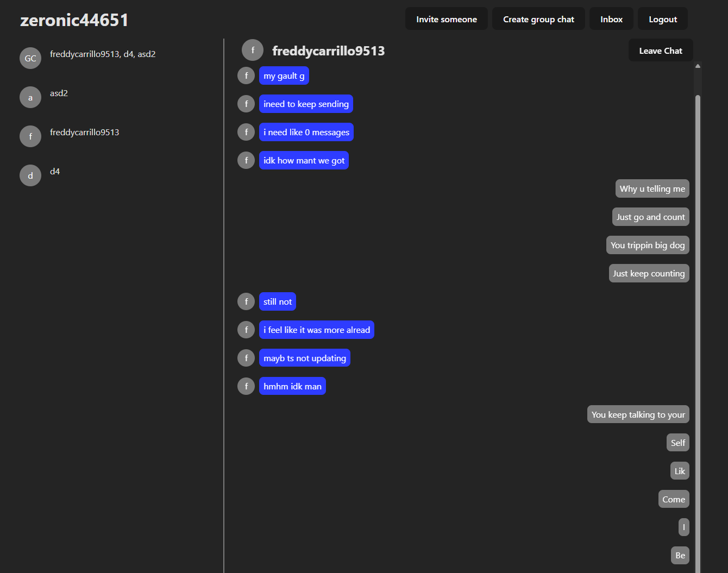Click the "Be" message bubble
728x573 pixels.
tap(680, 555)
